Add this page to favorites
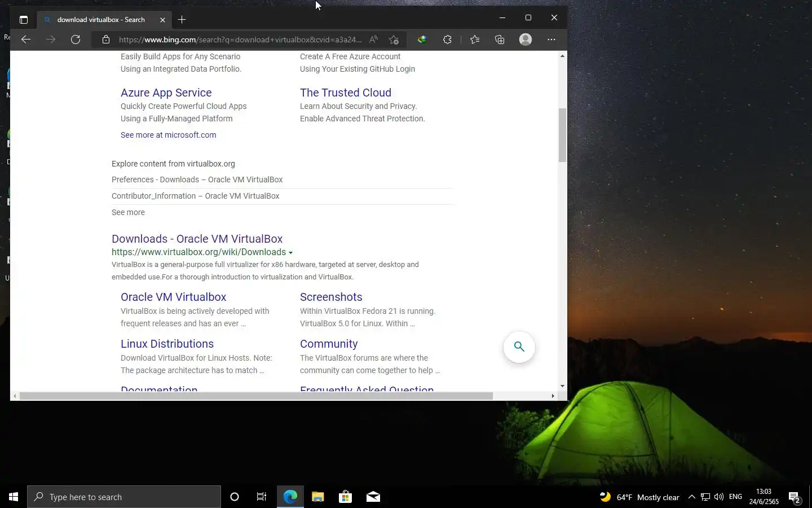The image size is (812, 508). 394,40
